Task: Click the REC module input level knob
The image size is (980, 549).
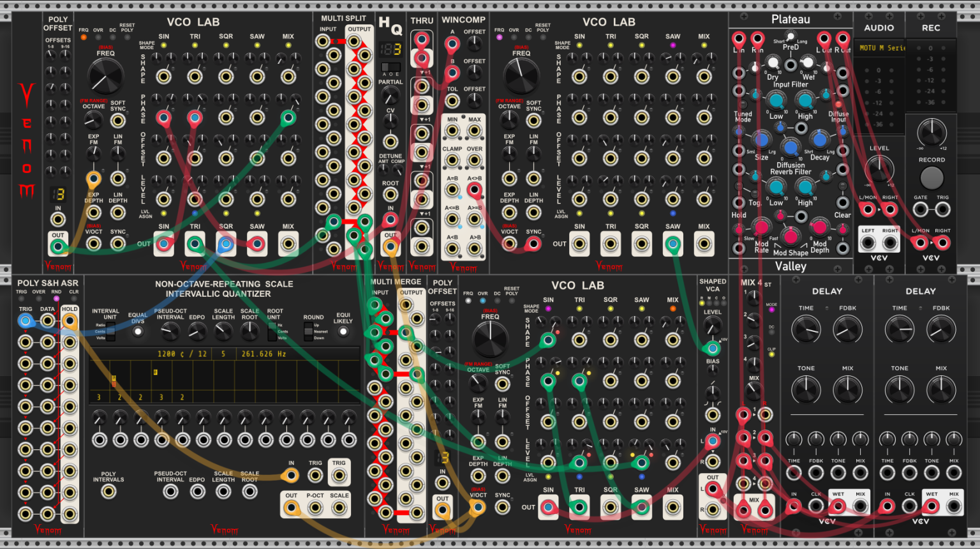Action: point(932,132)
